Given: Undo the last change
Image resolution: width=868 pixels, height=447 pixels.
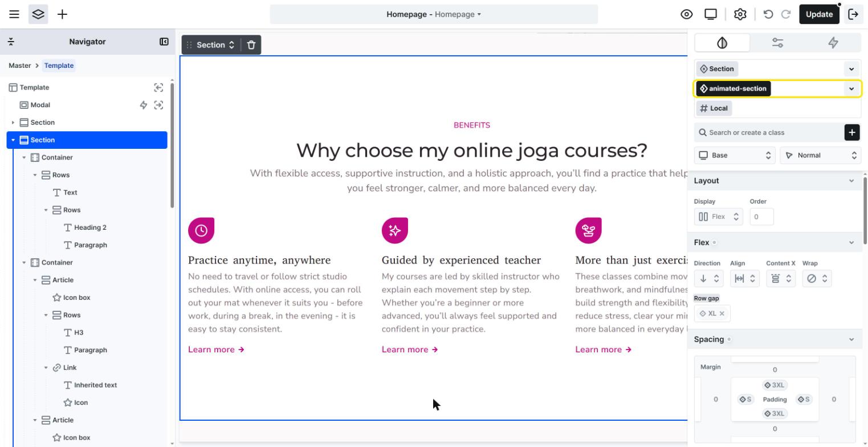Looking at the screenshot, I should (x=768, y=14).
